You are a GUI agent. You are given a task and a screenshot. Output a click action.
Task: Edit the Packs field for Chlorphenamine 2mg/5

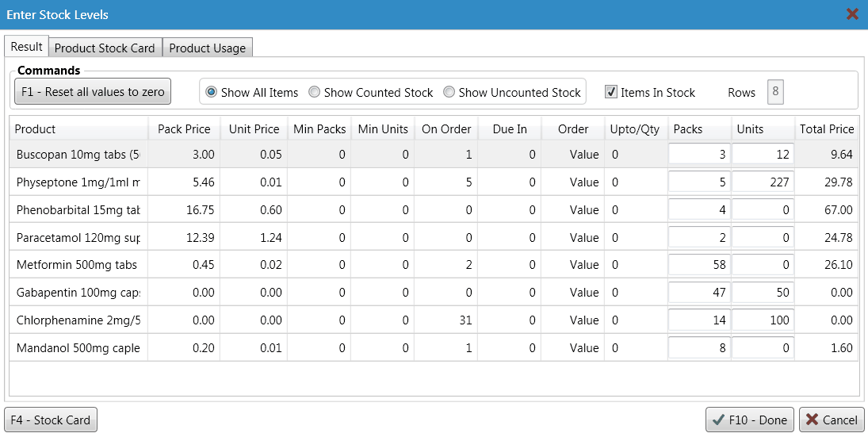[700, 320]
